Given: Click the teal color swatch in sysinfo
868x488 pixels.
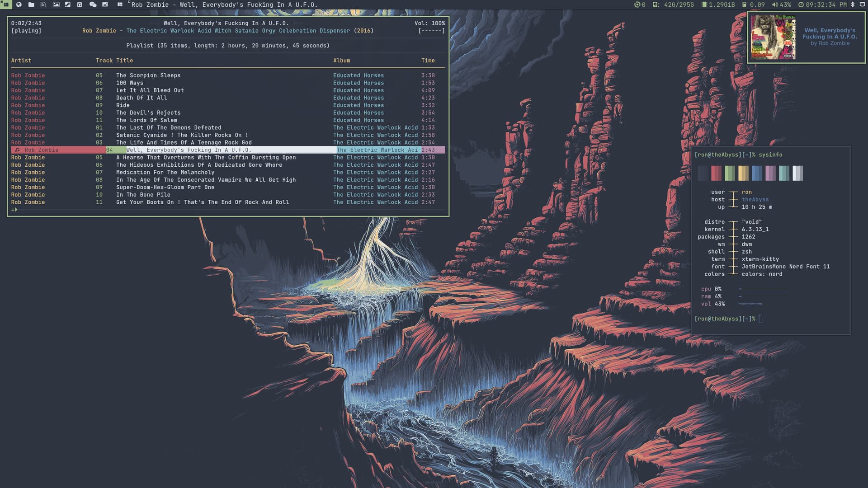Looking at the screenshot, I should point(784,173).
